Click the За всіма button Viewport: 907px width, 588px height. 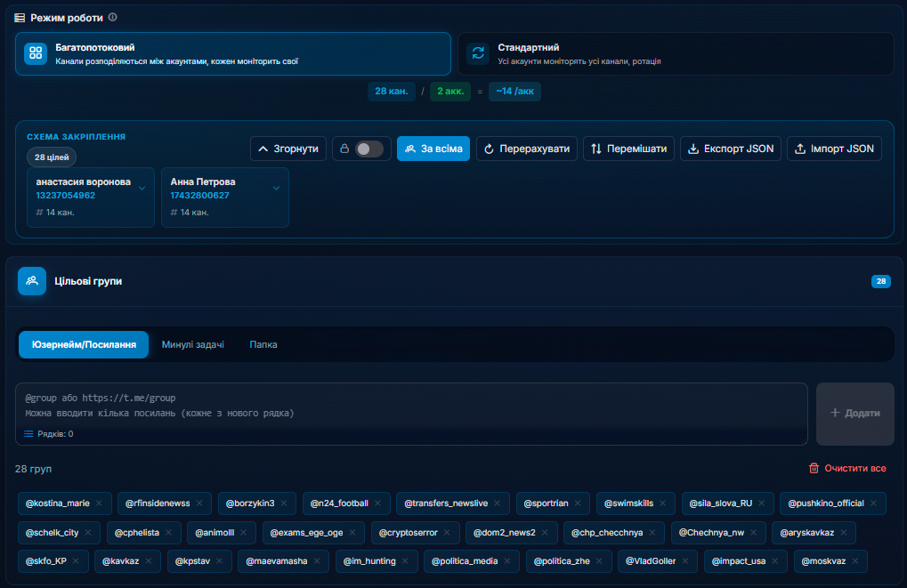click(433, 149)
